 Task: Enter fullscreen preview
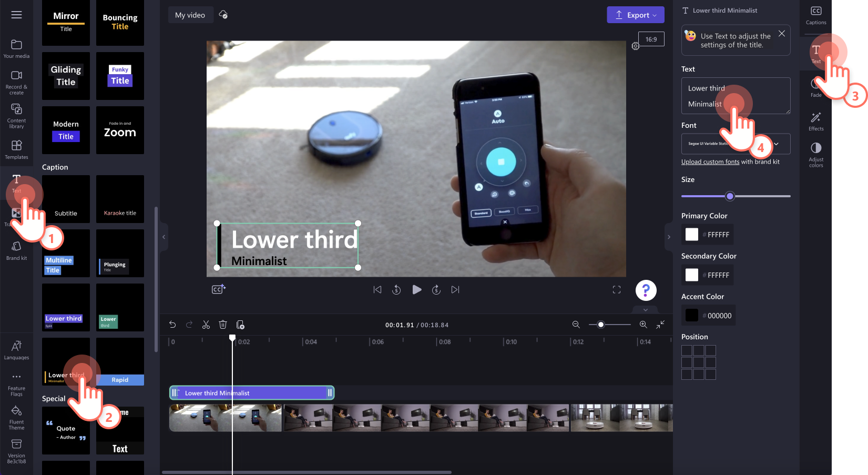point(617,289)
